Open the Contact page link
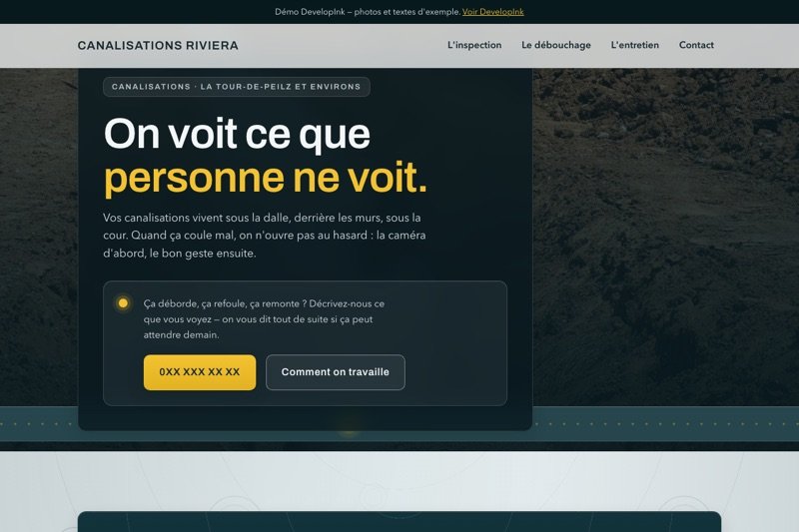The height and width of the screenshot is (532, 799). [x=696, y=45]
